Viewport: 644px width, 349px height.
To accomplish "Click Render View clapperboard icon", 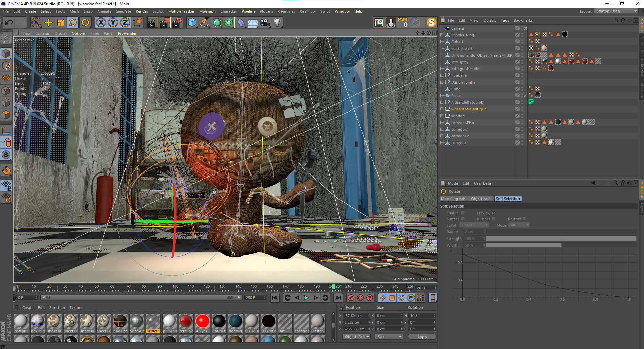I will point(152,23).
